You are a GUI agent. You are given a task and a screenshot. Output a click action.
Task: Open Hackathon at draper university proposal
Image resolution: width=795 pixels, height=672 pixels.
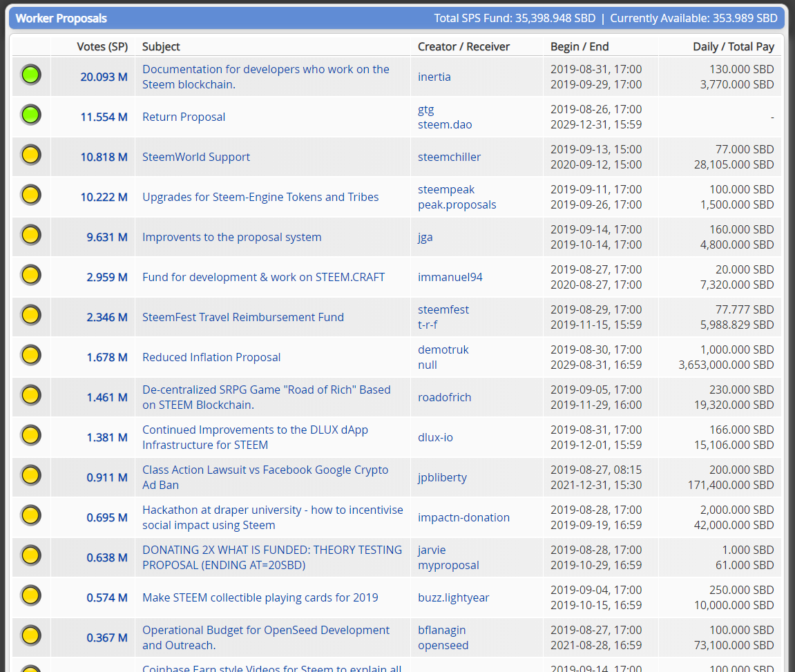pyautogui.click(x=273, y=517)
